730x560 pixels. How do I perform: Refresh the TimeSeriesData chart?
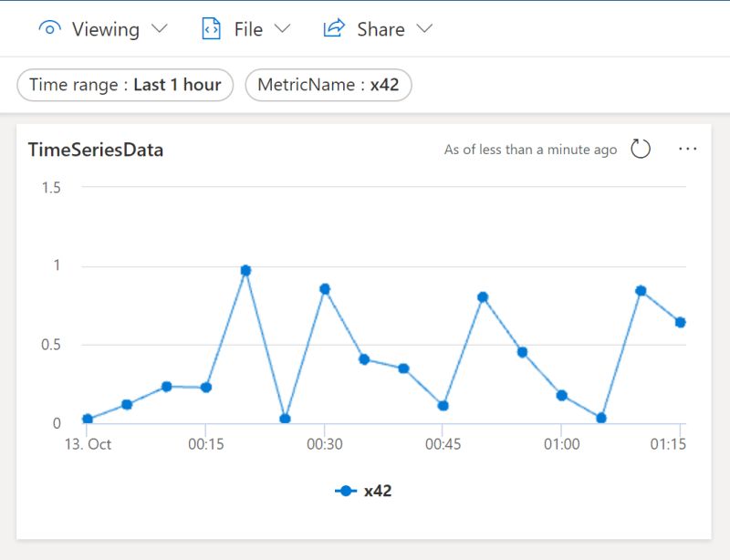tap(641, 149)
